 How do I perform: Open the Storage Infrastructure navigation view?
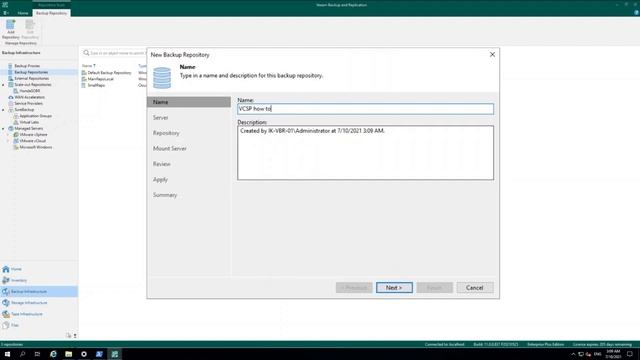[39, 303]
